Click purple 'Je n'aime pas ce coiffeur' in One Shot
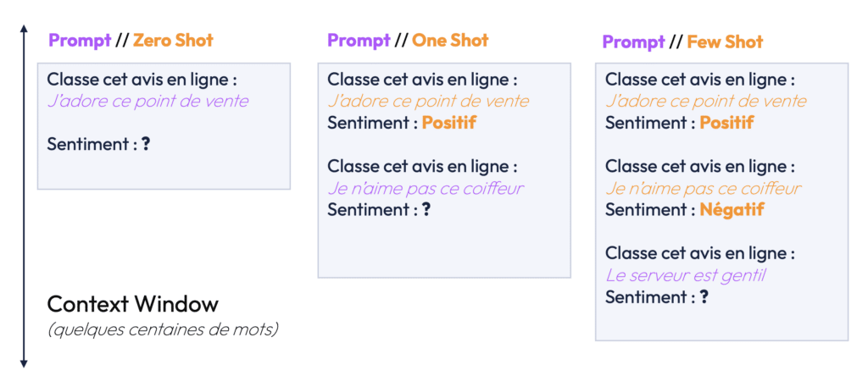This screenshot has width=868, height=387. (426, 189)
